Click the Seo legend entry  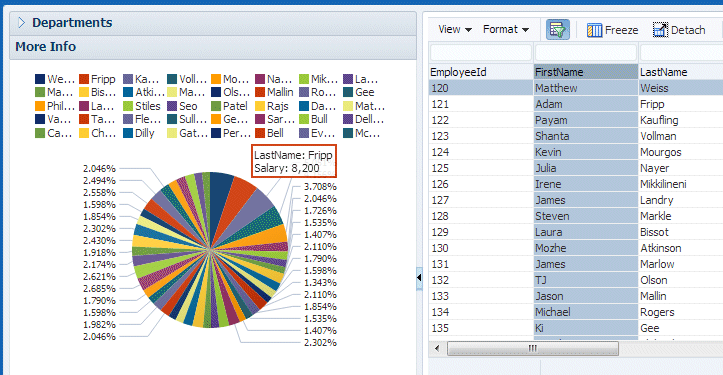coord(183,106)
